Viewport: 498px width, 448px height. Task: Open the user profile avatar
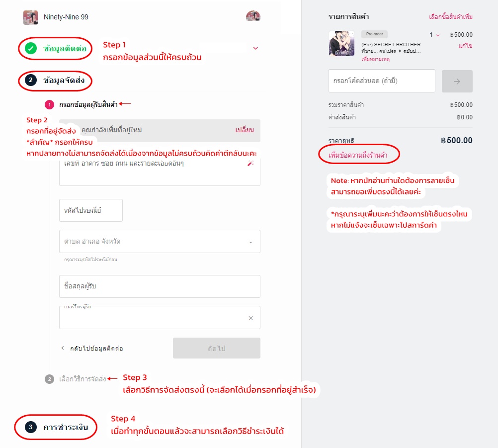tap(253, 16)
